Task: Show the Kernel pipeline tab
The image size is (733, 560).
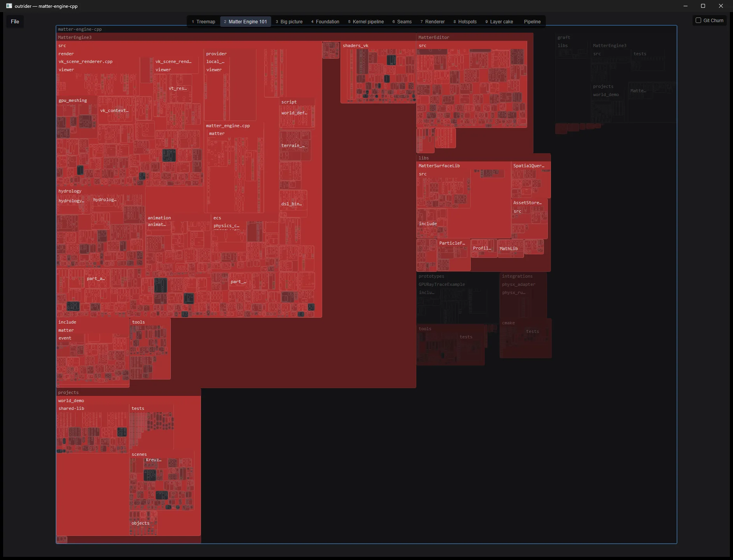Action: 366,22
